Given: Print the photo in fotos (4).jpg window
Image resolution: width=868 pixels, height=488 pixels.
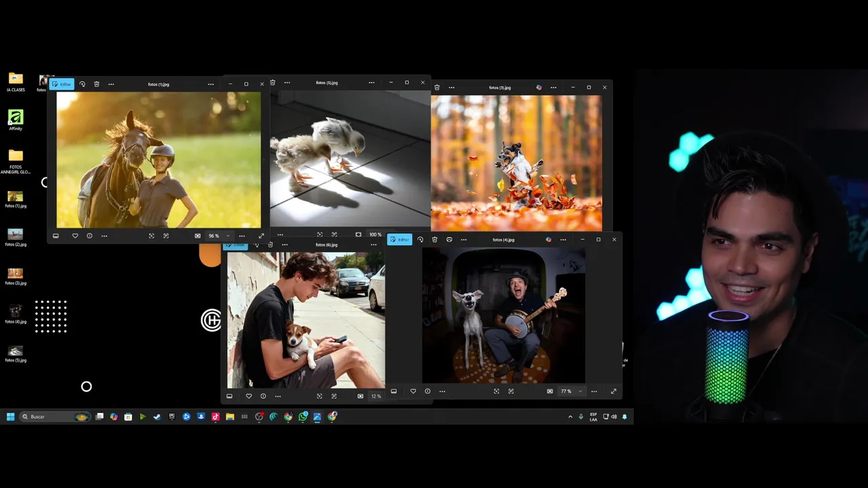Looking at the screenshot, I should coord(449,239).
